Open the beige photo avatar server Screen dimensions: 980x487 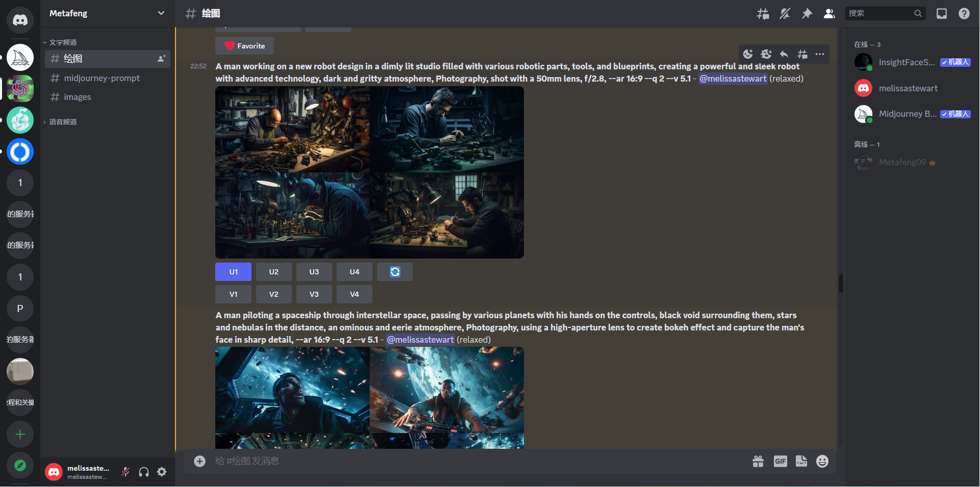click(20, 371)
